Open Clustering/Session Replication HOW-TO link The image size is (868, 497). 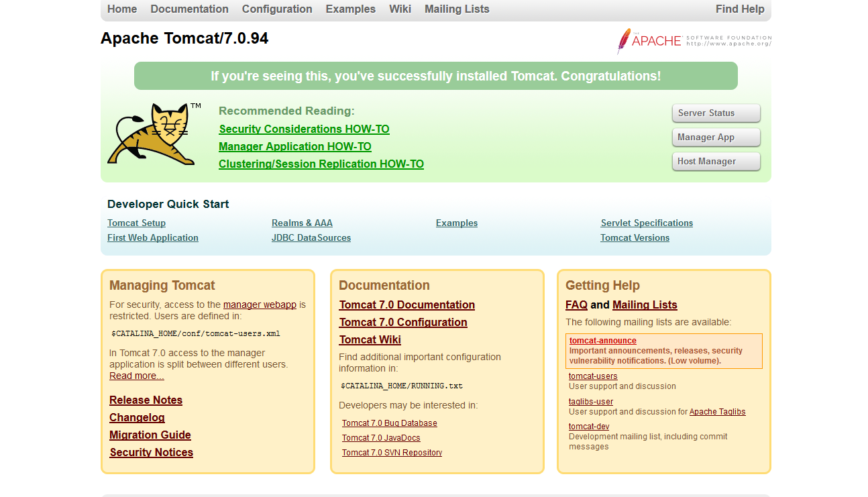tap(321, 164)
